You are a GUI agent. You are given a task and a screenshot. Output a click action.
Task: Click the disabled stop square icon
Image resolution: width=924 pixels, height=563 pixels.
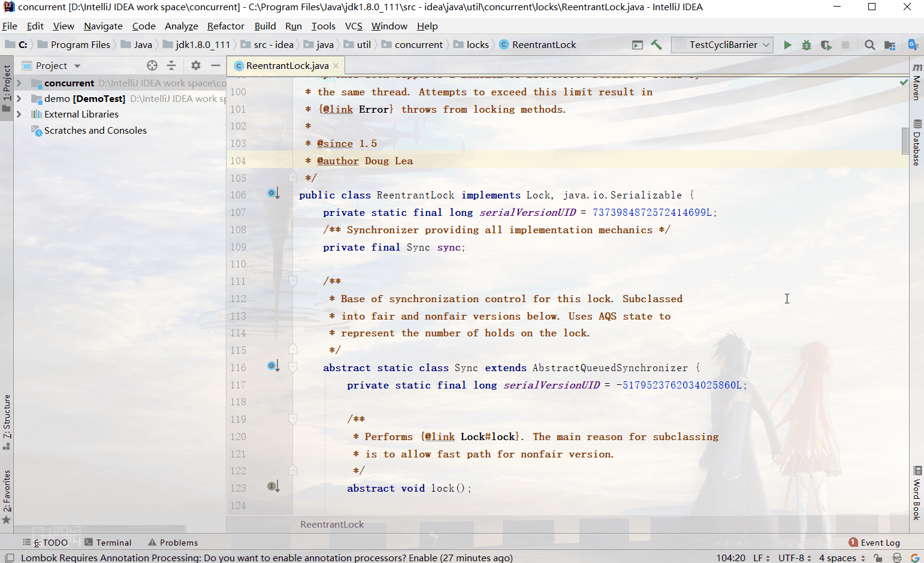point(846,45)
